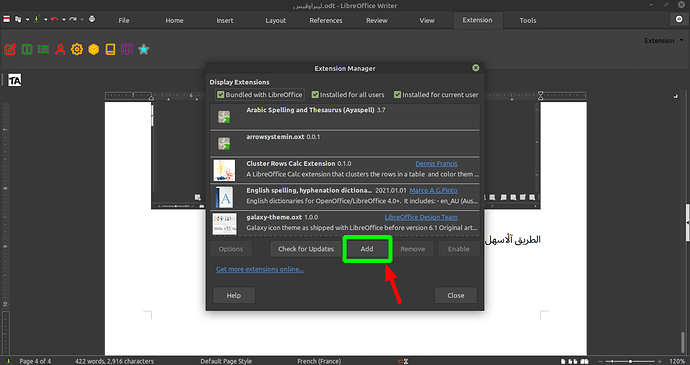Image resolution: width=690 pixels, height=365 pixels.
Task: Open Get more extensions online link
Action: point(260,269)
